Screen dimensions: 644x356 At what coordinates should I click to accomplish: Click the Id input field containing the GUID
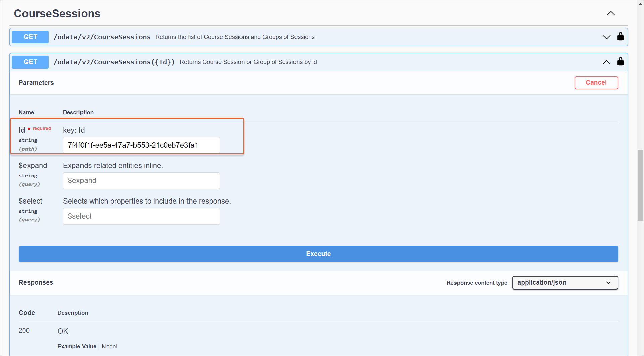click(x=141, y=145)
